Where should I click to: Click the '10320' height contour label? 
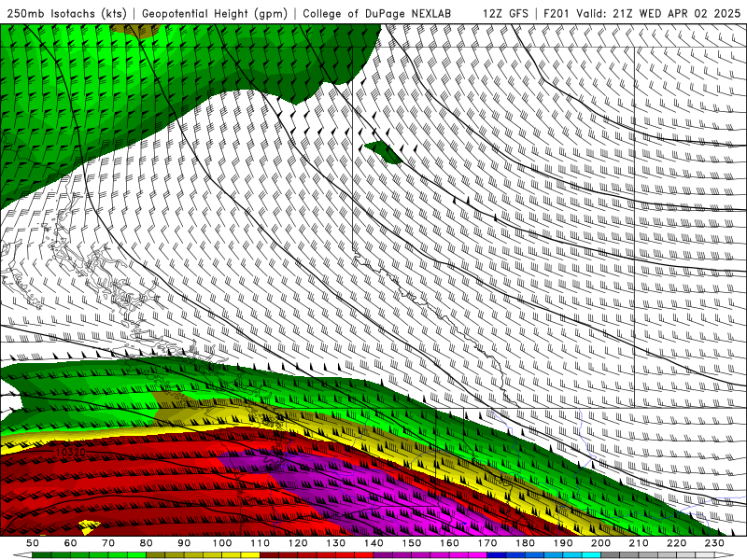pos(70,452)
